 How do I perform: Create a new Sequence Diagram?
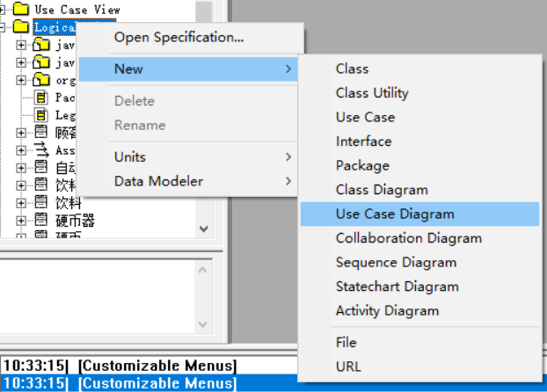[x=396, y=262]
